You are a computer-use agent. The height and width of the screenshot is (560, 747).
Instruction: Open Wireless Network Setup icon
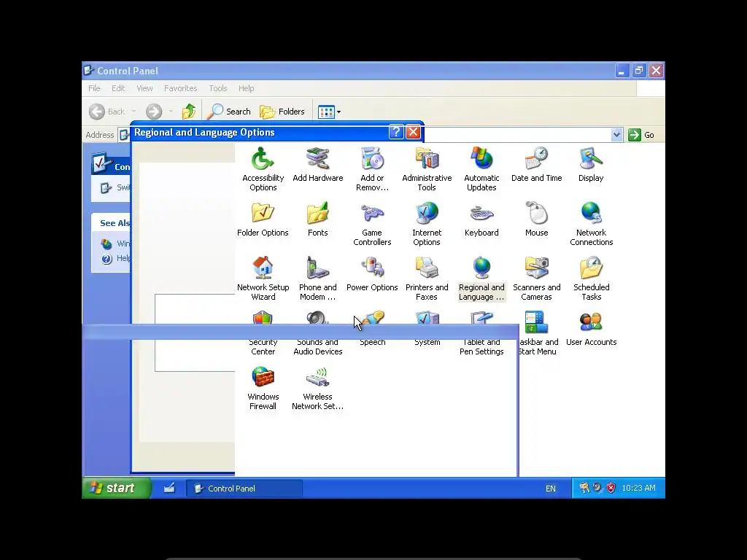[318, 388]
